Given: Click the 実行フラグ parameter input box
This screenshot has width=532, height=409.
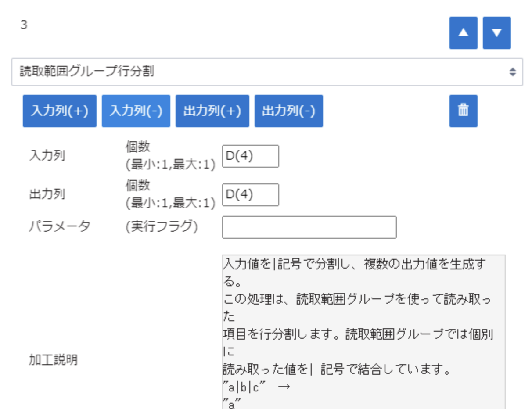Looking at the screenshot, I should [x=309, y=227].
